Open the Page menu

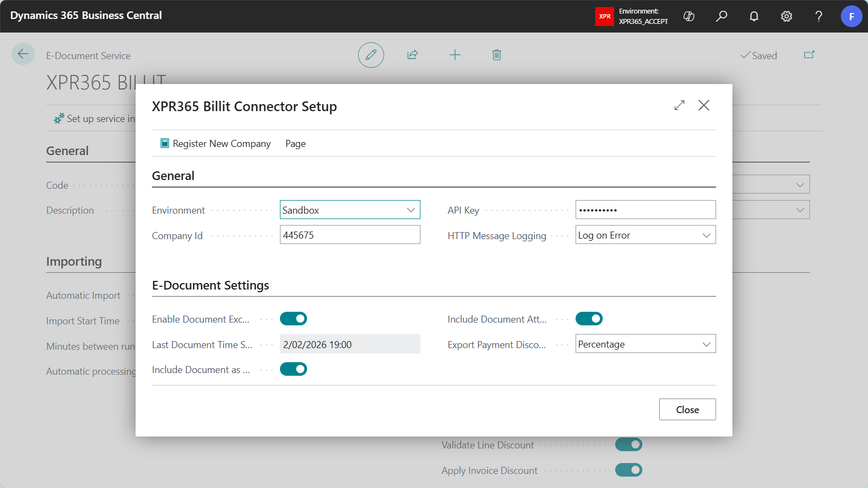[295, 143]
